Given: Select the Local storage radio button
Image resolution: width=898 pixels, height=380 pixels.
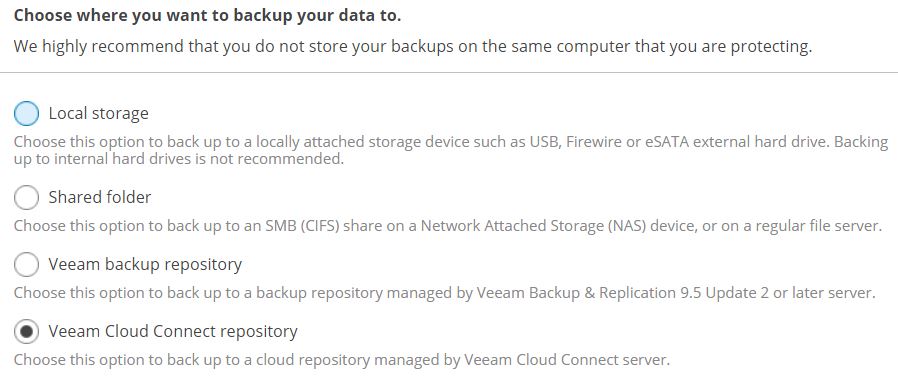Looking at the screenshot, I should tap(26, 113).
